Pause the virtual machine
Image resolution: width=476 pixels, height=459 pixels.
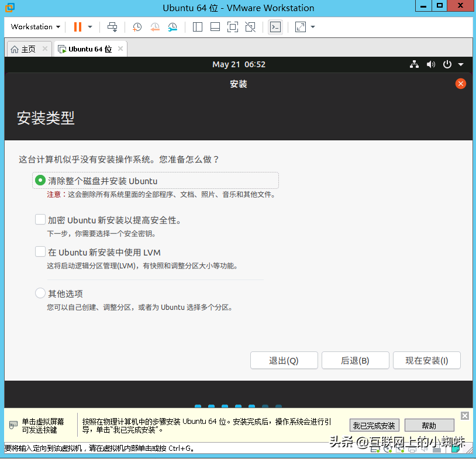[x=77, y=27]
